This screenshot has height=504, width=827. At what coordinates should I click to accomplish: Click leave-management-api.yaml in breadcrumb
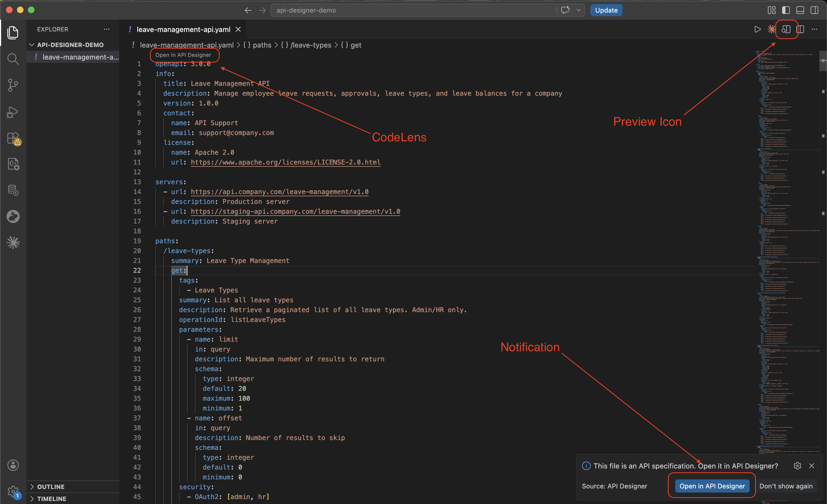click(187, 45)
